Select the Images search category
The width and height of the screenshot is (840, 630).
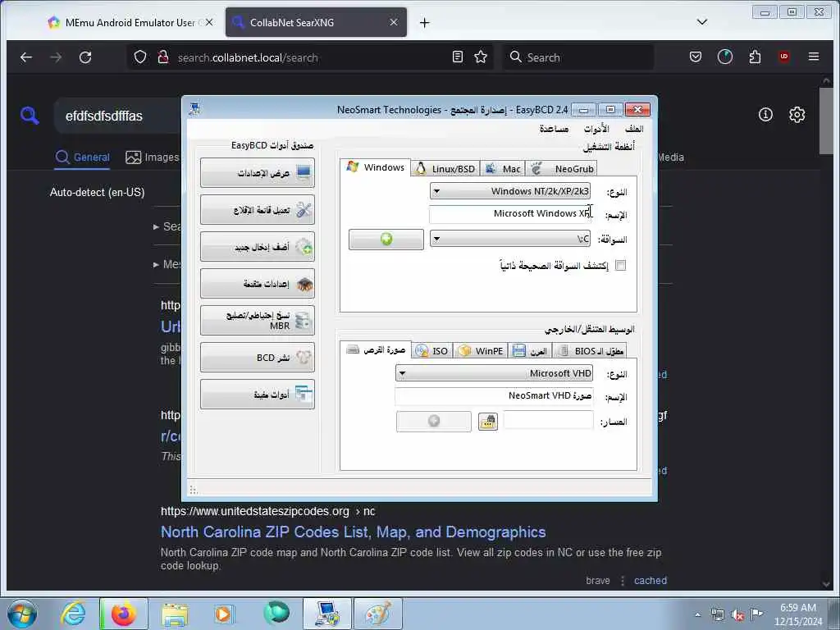152,157
